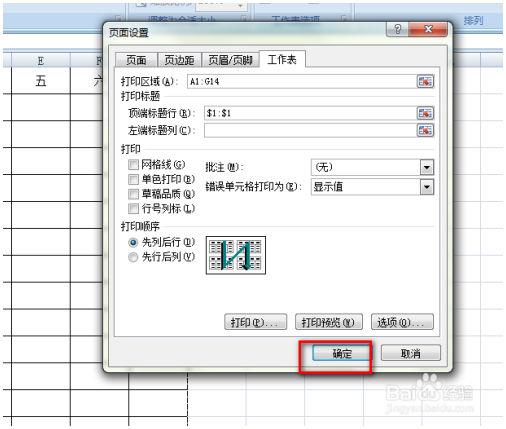Click the help question mark button
This screenshot has height=429, width=506.
coord(397,29)
